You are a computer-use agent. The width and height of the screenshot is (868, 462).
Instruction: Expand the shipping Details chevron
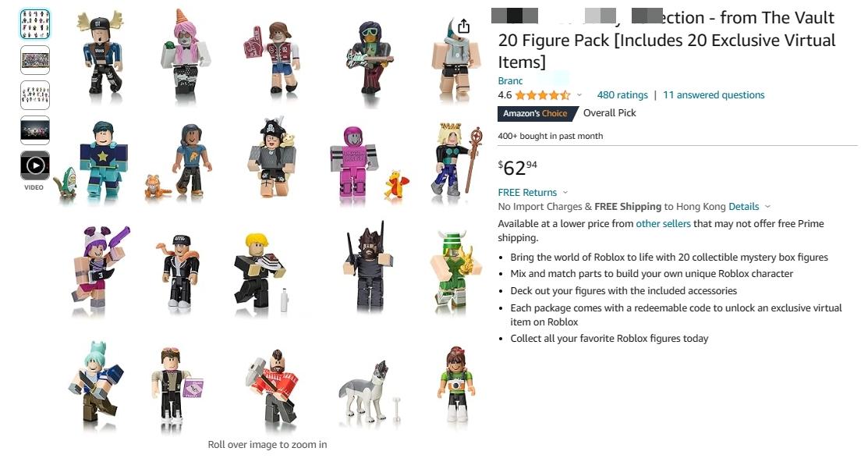point(767,207)
